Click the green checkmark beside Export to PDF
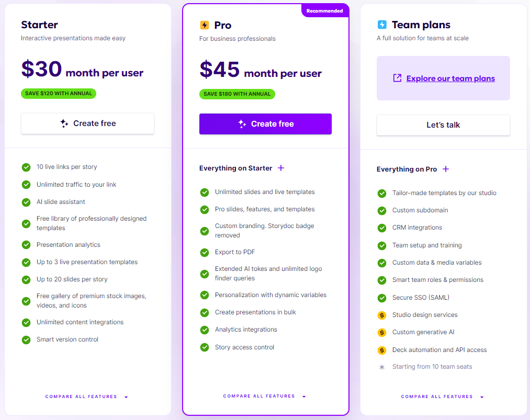This screenshot has height=420, width=530. pyautogui.click(x=205, y=253)
